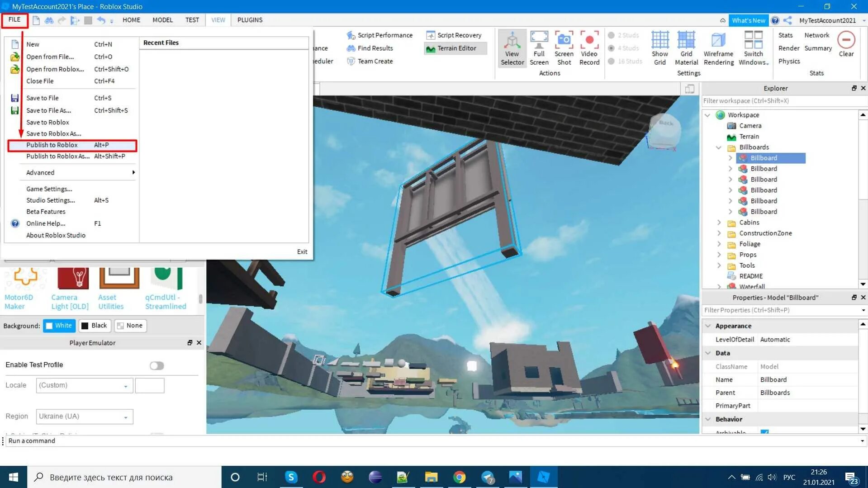Click Exit in the File menu
The image size is (868, 488).
click(x=302, y=252)
